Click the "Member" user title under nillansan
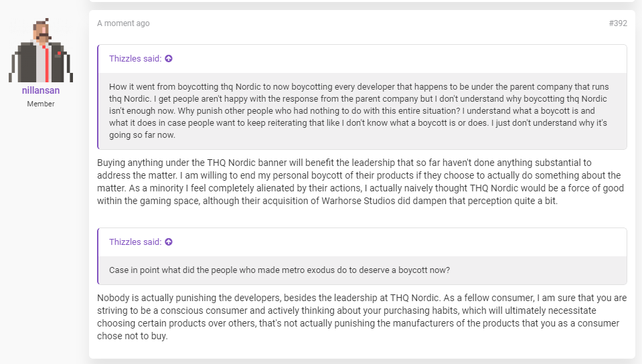This screenshot has width=642, height=364. [41, 104]
